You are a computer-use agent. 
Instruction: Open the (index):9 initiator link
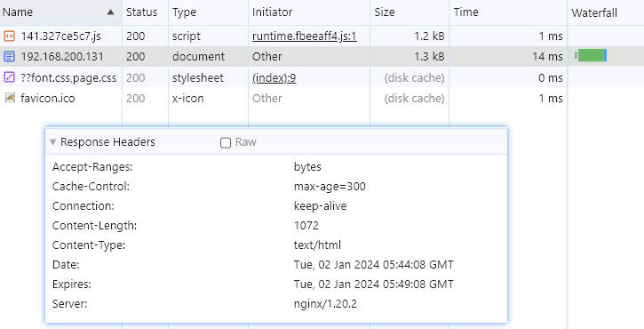click(274, 77)
